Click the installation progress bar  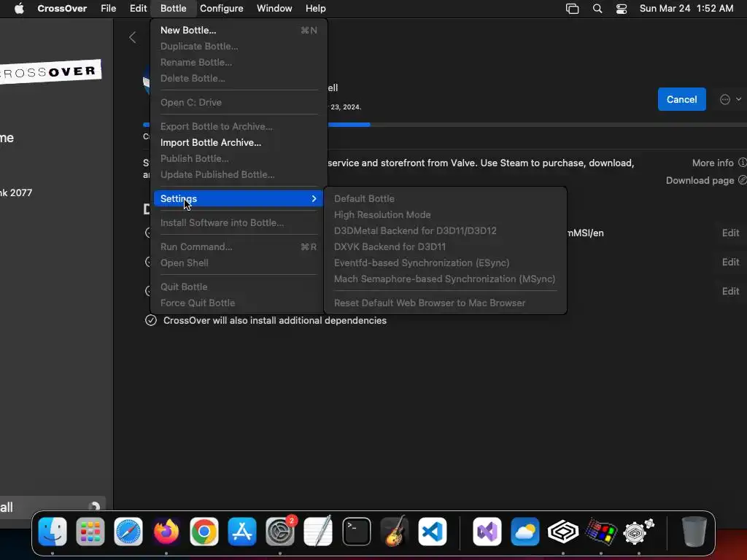445,125
